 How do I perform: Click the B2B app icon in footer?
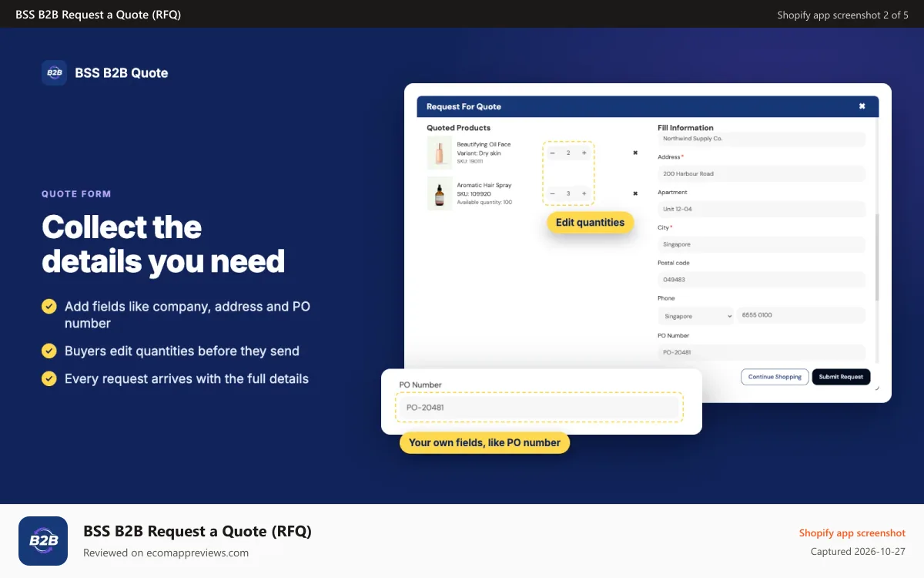(x=43, y=541)
